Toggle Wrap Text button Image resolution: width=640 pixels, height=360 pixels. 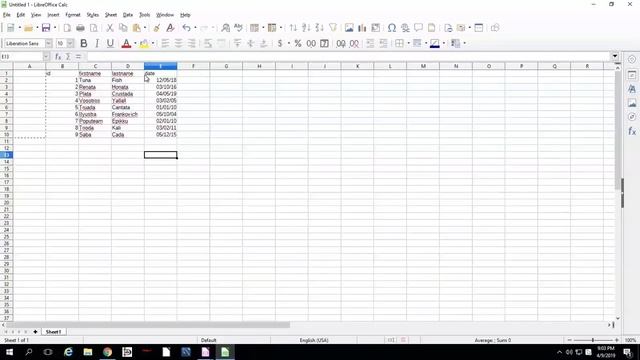pos(208,43)
